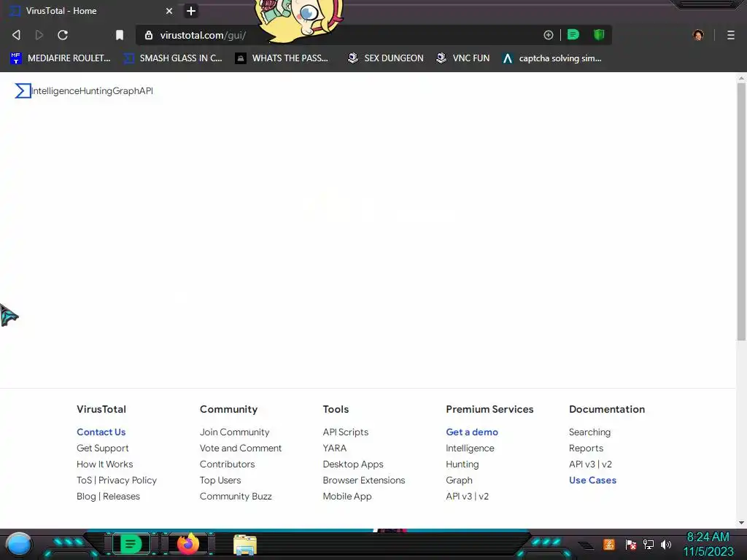This screenshot has width=747, height=560.
Task: Open the captcha solving sim... bookmark
Action: (551, 58)
